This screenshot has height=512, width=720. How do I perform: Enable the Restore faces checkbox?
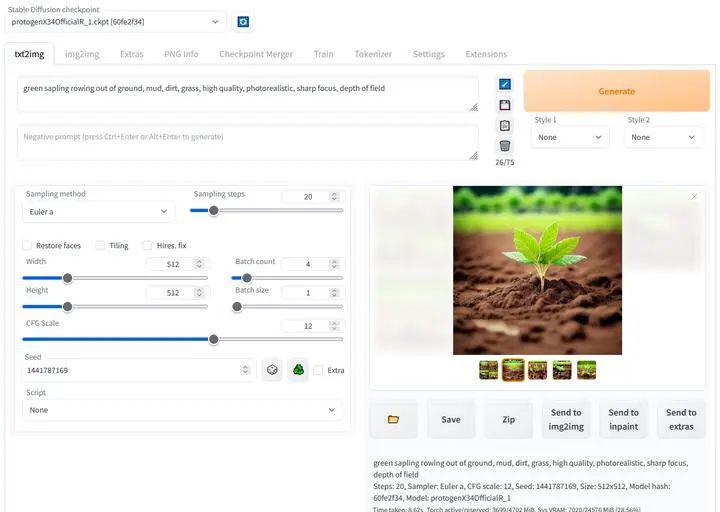27,245
